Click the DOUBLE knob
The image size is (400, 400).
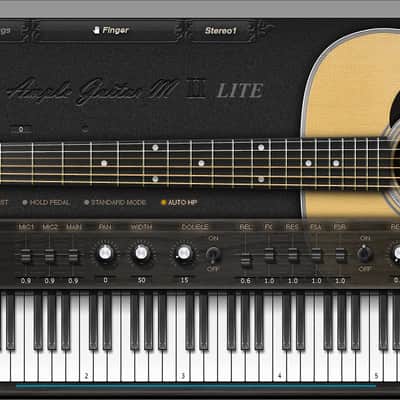[184, 253]
